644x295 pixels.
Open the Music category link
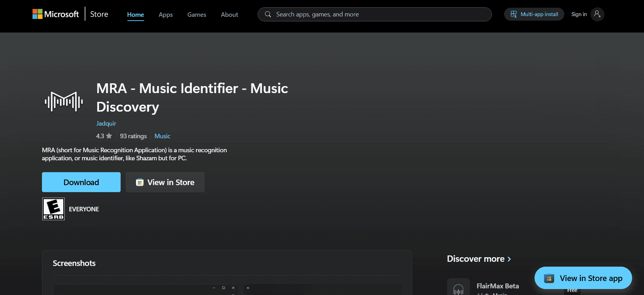pos(162,136)
